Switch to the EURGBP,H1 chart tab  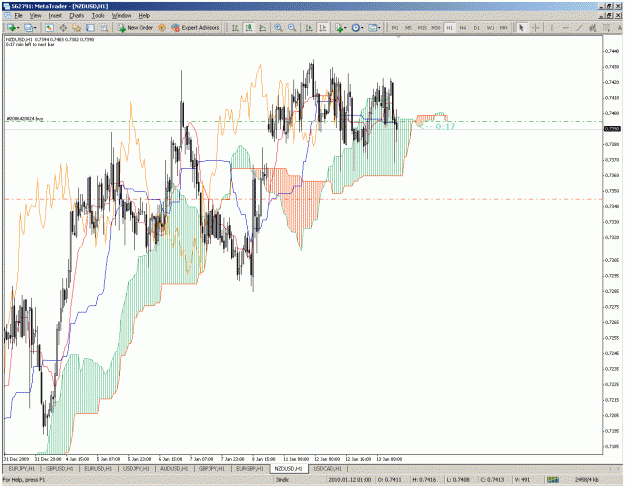click(250, 468)
